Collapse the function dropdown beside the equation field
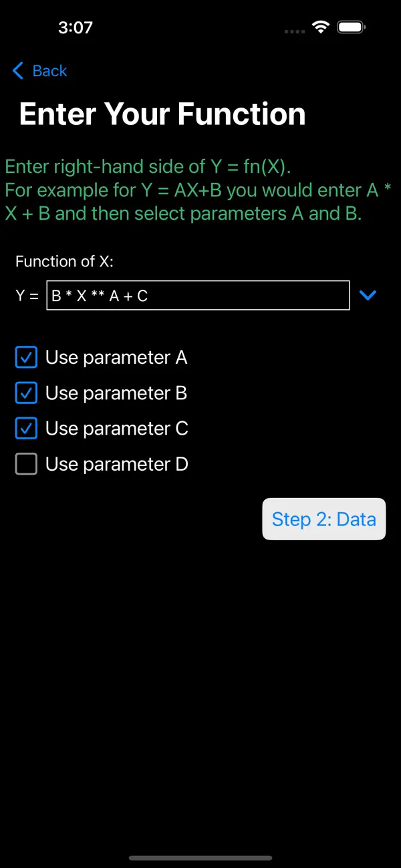 [x=368, y=296]
